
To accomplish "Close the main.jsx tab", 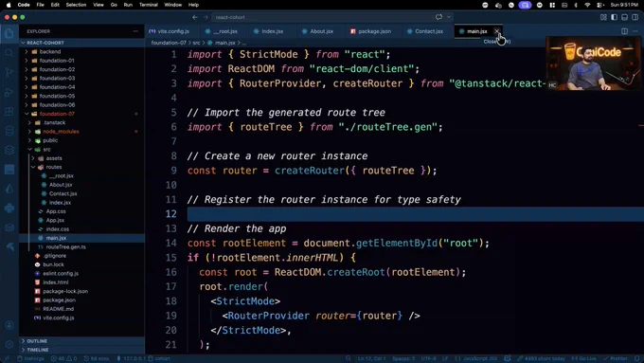I will [x=497, y=31].
